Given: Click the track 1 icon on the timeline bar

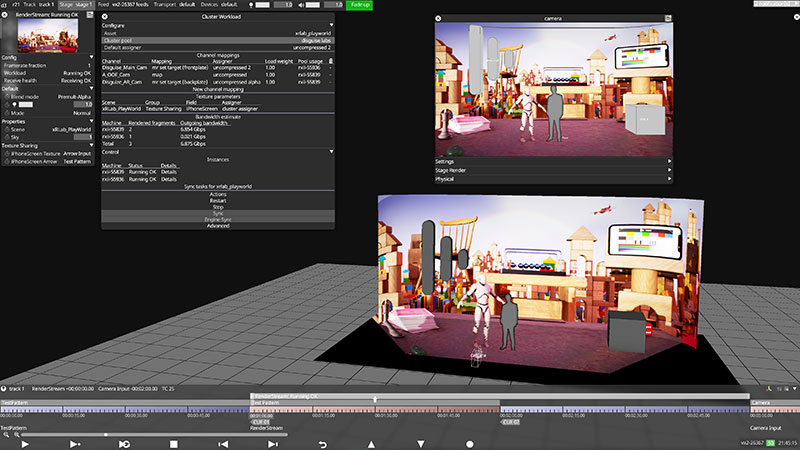Looking at the screenshot, I should (x=4, y=389).
